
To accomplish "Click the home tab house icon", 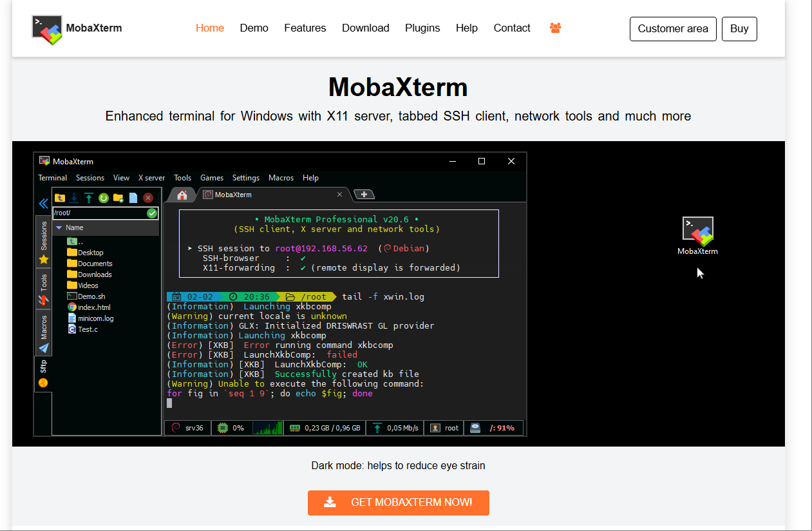I will click(182, 195).
